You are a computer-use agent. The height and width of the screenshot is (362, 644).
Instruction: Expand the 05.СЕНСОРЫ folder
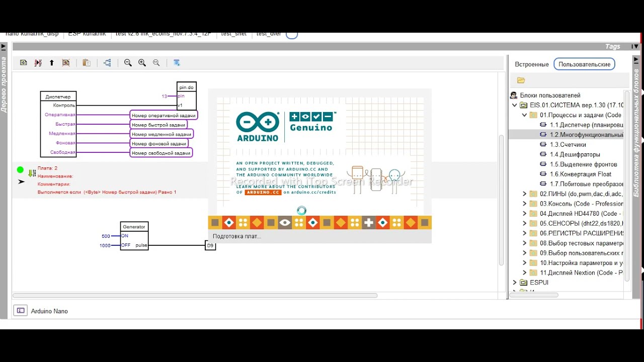(x=525, y=223)
